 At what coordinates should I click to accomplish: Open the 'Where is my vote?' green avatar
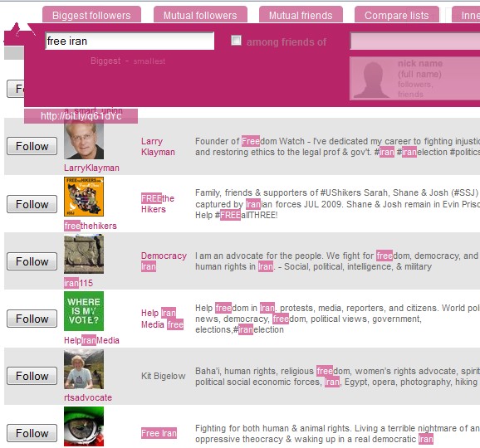84,311
